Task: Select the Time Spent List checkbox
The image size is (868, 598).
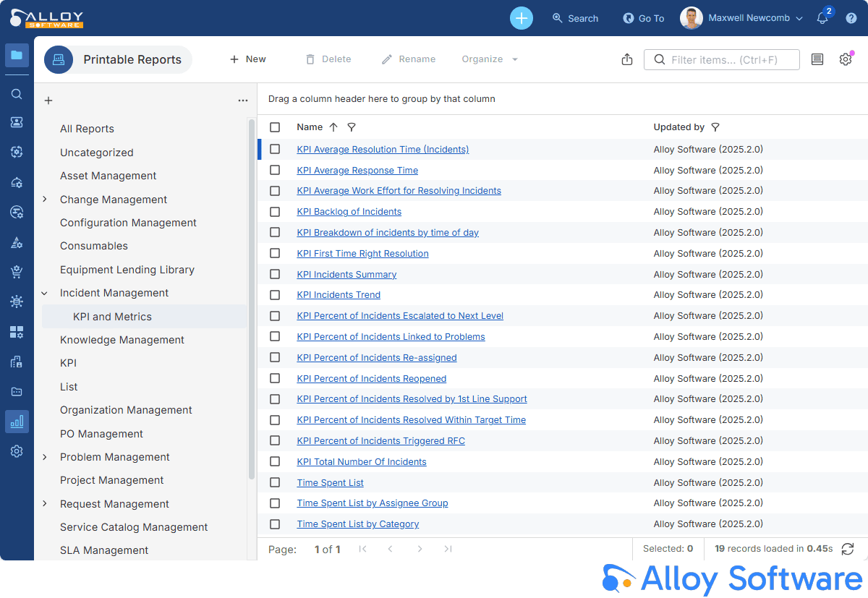Action: [275, 482]
